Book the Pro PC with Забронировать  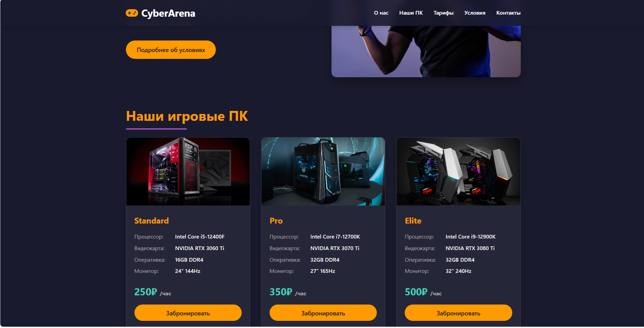click(x=323, y=313)
